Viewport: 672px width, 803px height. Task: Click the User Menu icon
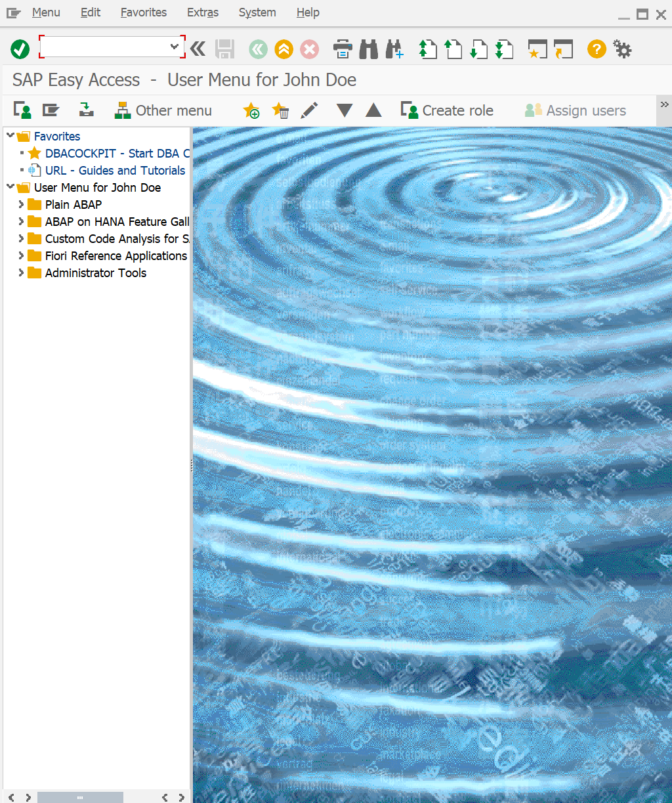pos(23,110)
